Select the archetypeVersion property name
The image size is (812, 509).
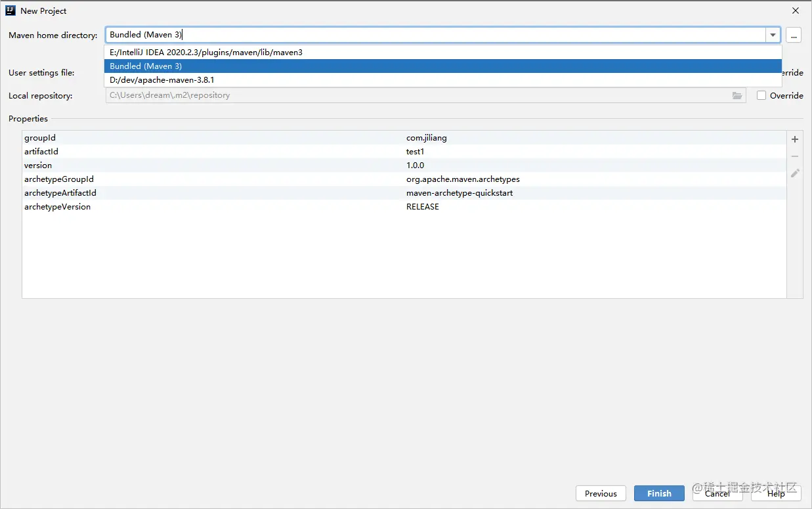(x=58, y=207)
